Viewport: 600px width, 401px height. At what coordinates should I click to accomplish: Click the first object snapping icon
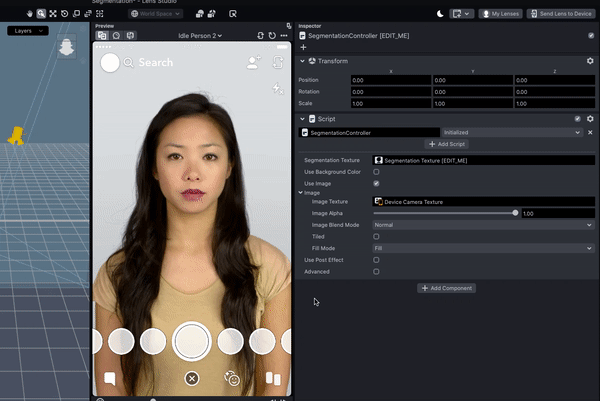point(200,14)
